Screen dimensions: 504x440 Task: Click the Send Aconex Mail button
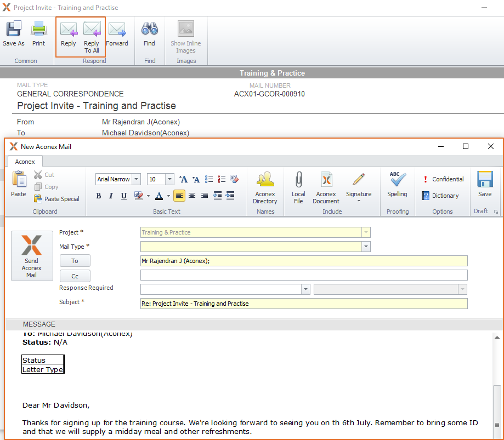[32, 256]
